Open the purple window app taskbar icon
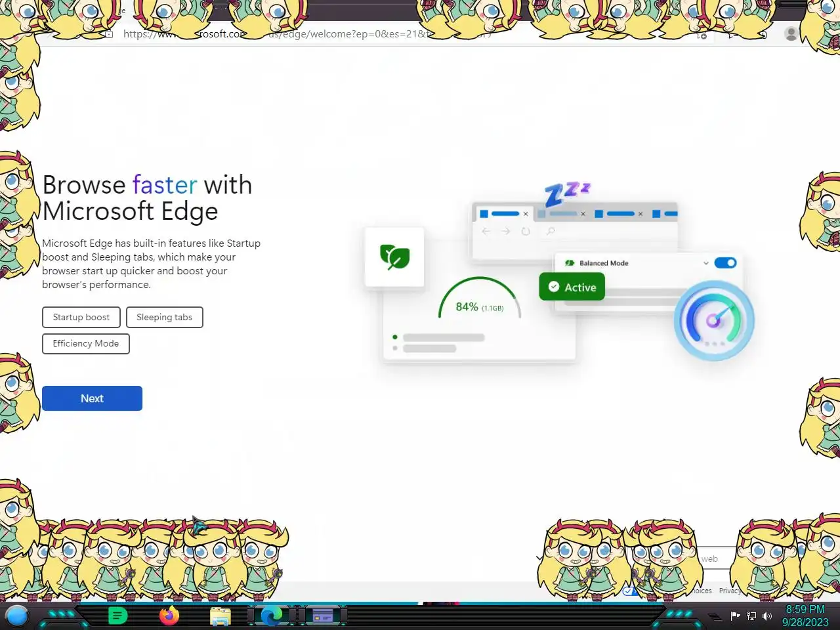 click(x=322, y=616)
